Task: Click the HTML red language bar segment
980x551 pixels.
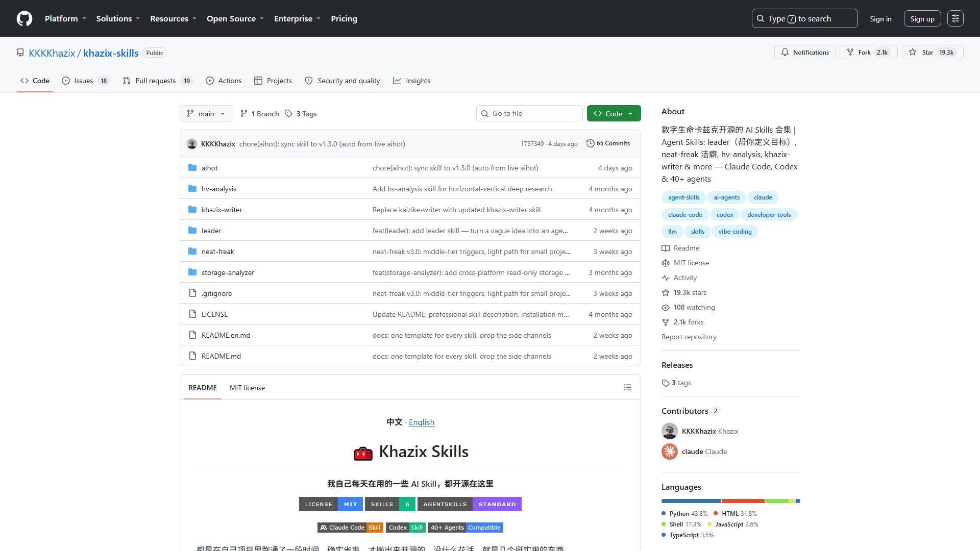Action: coord(743,501)
